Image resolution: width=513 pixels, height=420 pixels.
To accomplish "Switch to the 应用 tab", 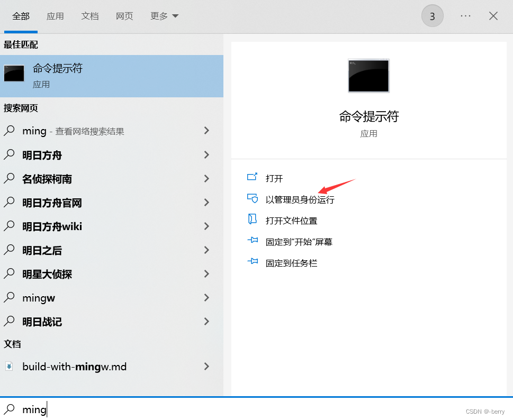I will [x=55, y=16].
